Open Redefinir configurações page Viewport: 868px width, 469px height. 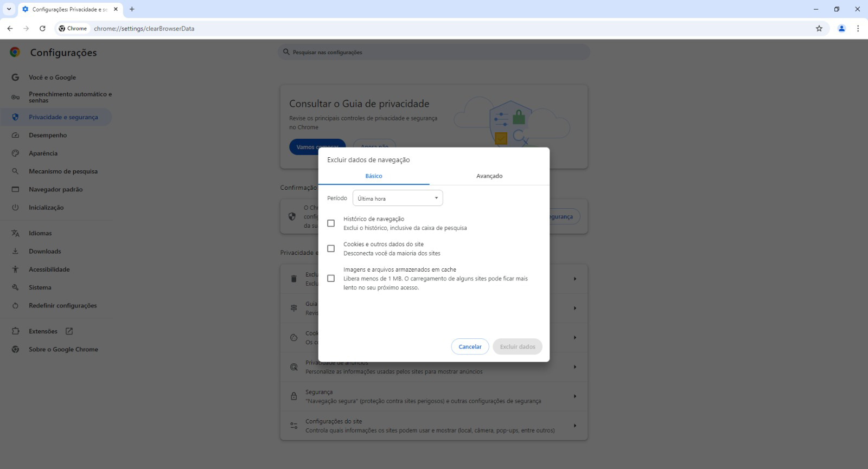click(x=63, y=306)
